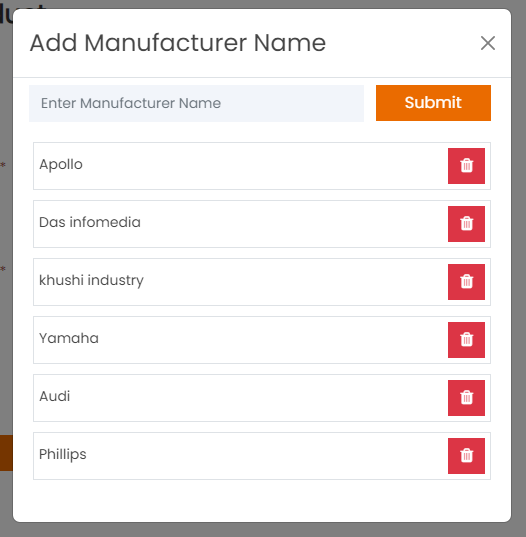
Task: Click the orange button behind the dialog
Action: (x=6, y=453)
